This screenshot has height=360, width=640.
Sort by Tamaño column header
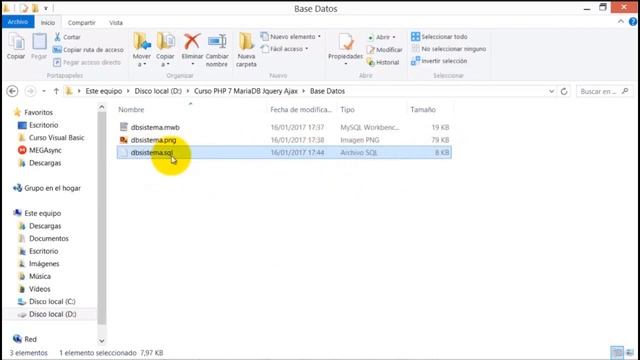tap(423, 109)
